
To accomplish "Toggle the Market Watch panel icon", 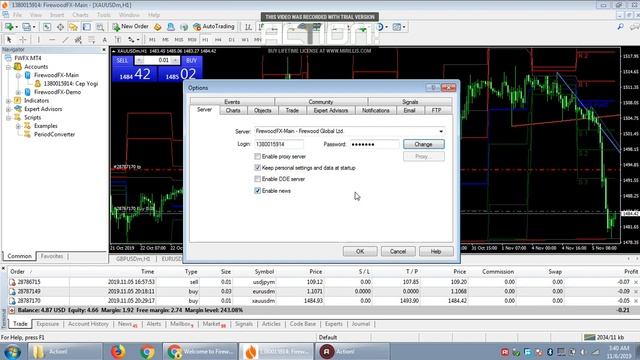I will tap(47, 27).
